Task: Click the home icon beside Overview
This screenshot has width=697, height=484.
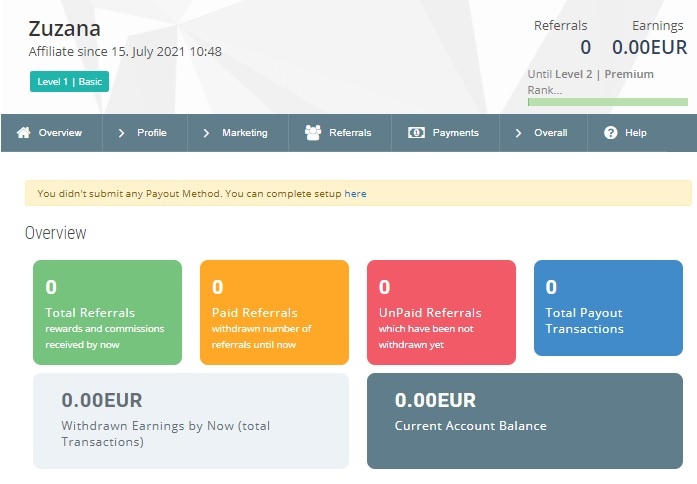Action: (24, 132)
